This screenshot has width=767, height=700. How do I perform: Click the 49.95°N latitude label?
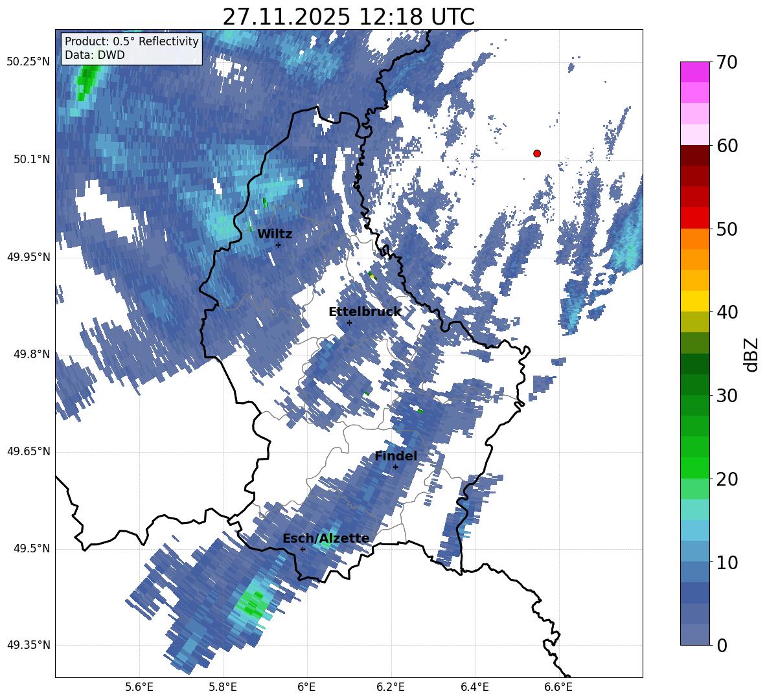point(29,257)
